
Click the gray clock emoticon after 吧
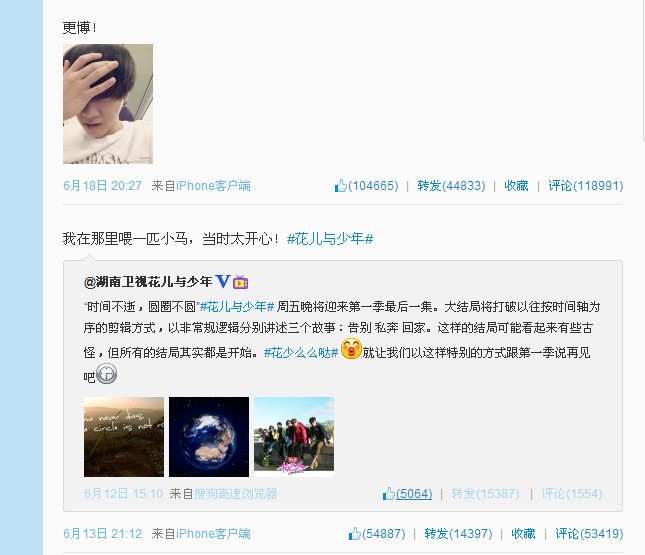point(107,374)
